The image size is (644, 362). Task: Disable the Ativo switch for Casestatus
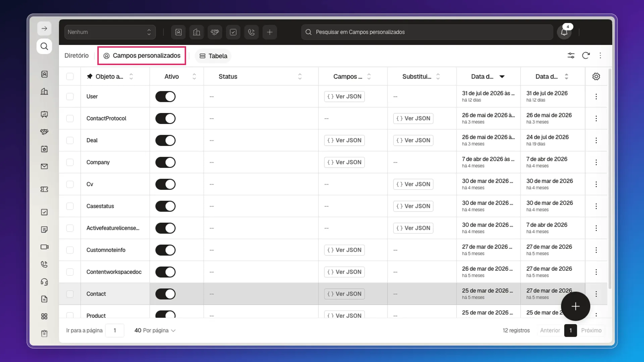[x=165, y=206]
